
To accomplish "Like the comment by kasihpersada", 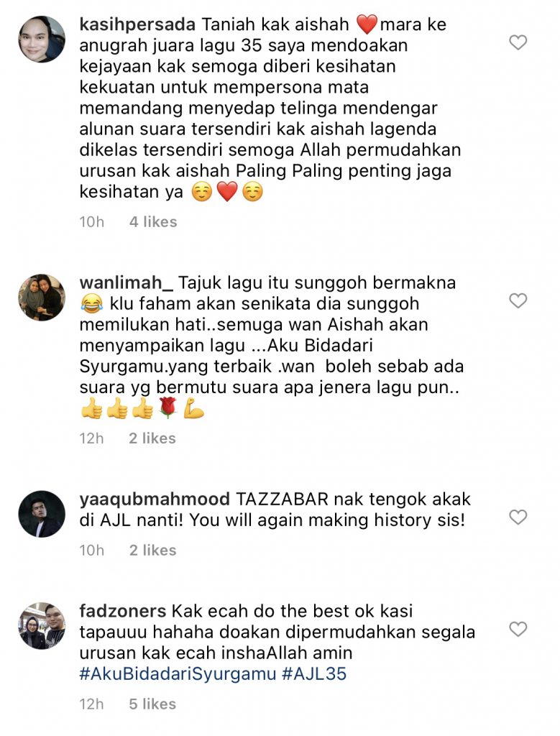I will 518,42.
